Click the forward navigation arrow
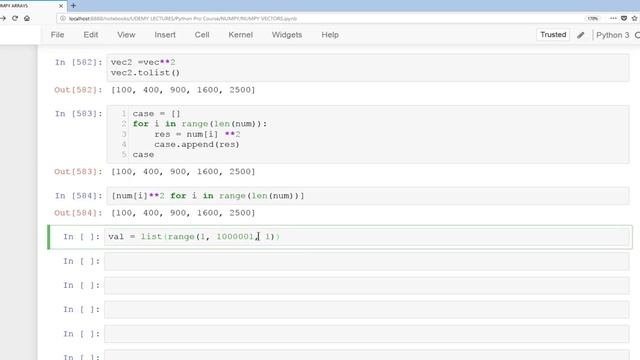Viewport: 640px width, 360px height. pos(3,18)
